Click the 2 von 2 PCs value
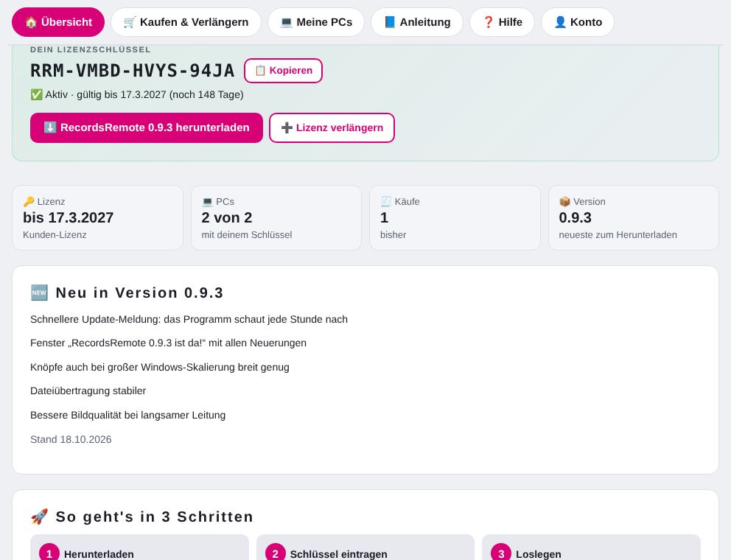Screen dimensions: 731x560 (x=226, y=218)
